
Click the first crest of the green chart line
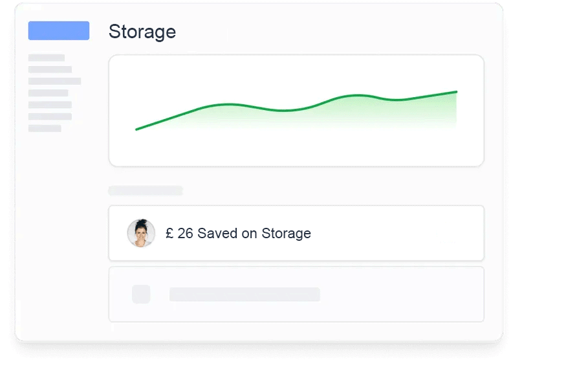point(228,104)
